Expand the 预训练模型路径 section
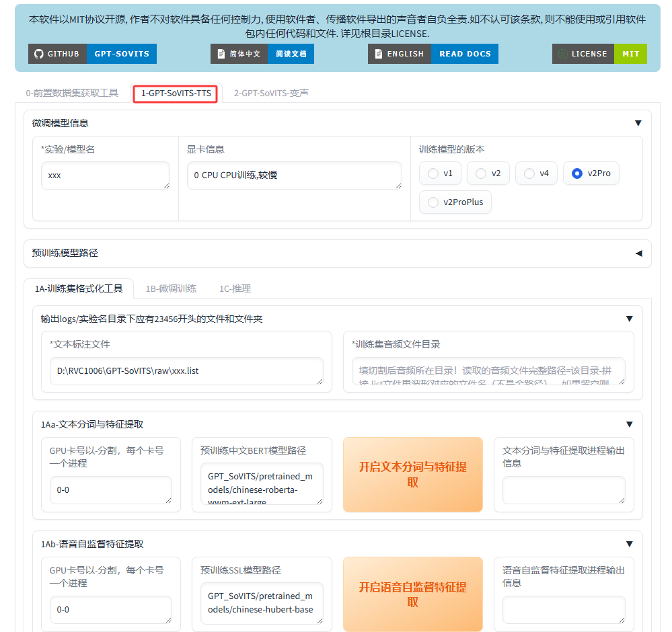The height and width of the screenshot is (632, 672). (x=638, y=253)
